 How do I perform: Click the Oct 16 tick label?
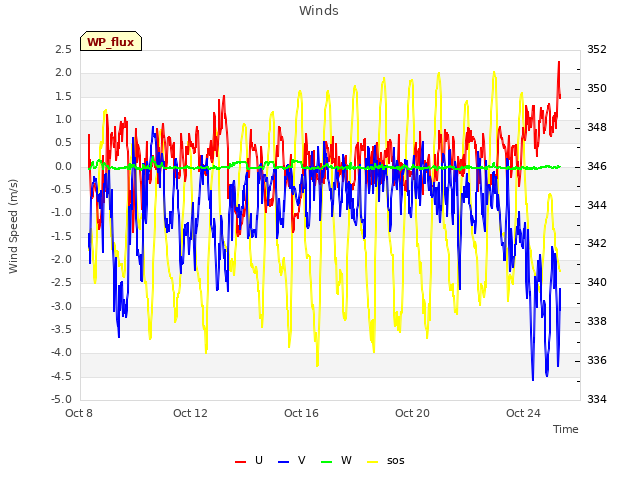301,413
